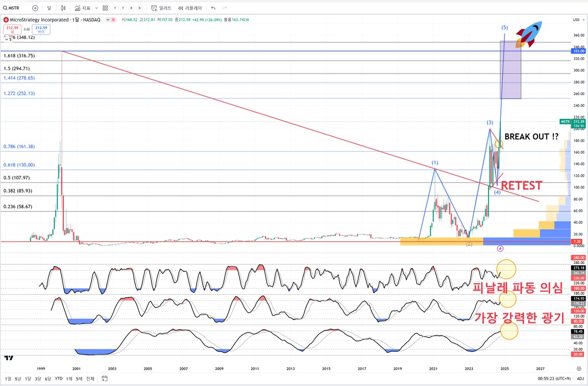Image resolution: width=588 pixels, height=386 pixels.
Task: Select the 전체 date range
Action: coord(90,379)
